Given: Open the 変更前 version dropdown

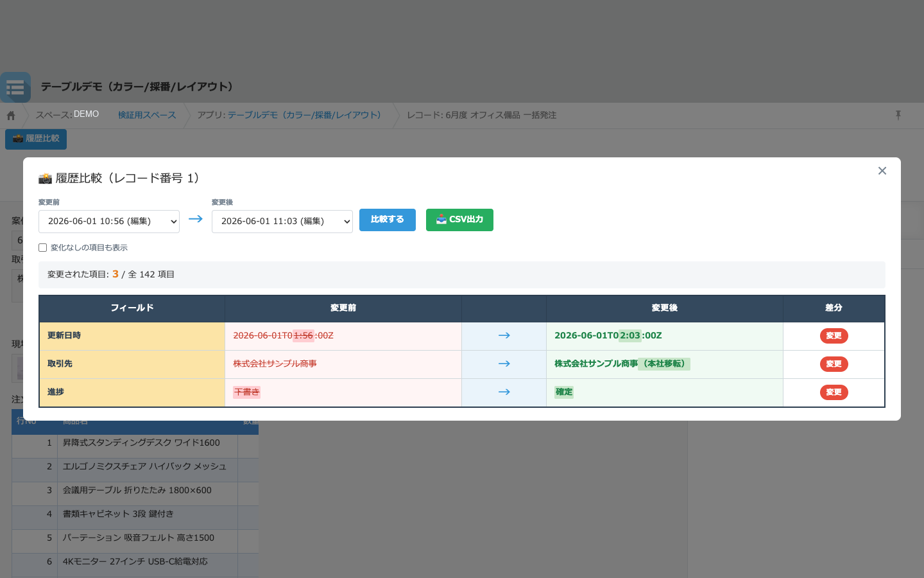Looking at the screenshot, I should coord(109,222).
